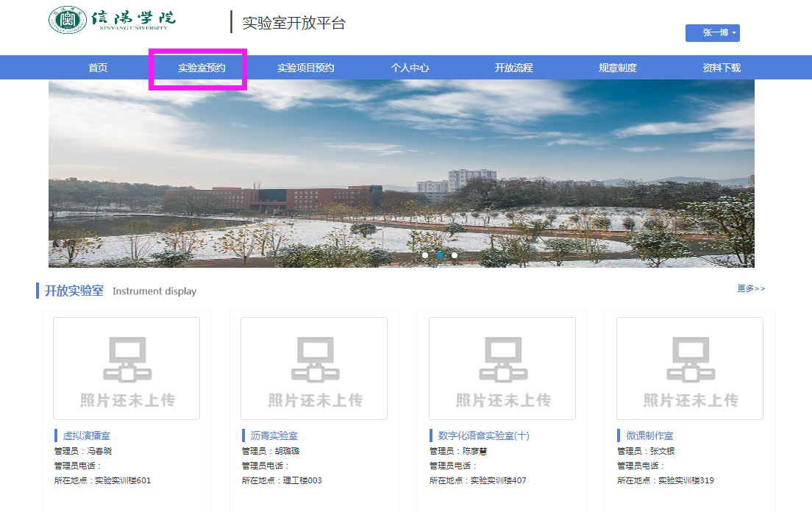Open 虚拟演播室 placeholder image
Screen dimensions: 812x512
pos(127,369)
